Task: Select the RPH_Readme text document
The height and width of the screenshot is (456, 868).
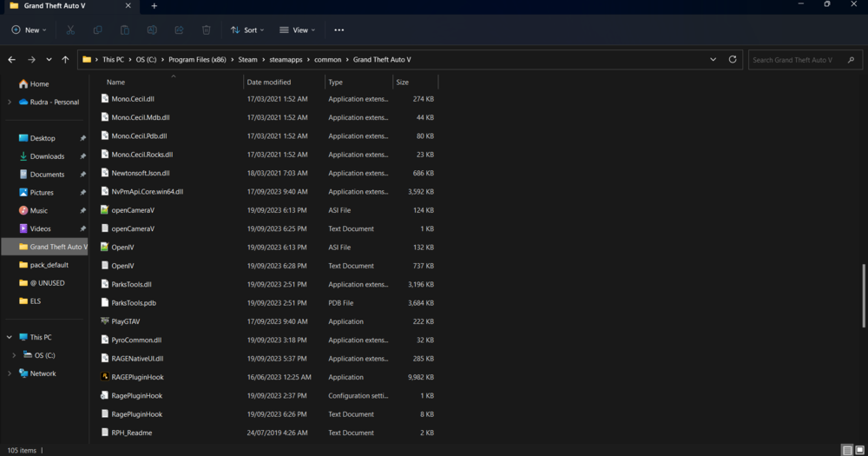Action: [x=132, y=433]
